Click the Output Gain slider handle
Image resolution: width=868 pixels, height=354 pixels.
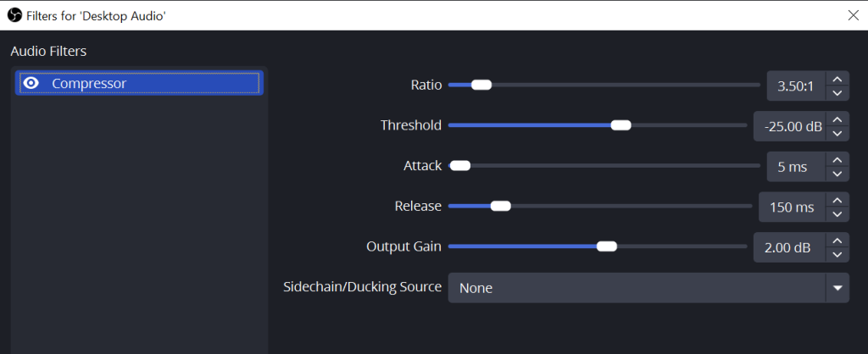pos(607,246)
